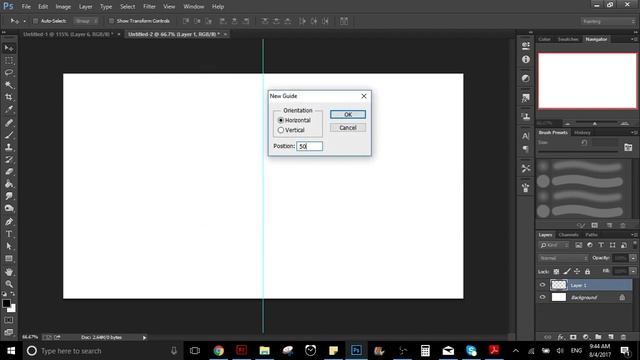
Task: Select the Brush tool
Action: coord(9,135)
